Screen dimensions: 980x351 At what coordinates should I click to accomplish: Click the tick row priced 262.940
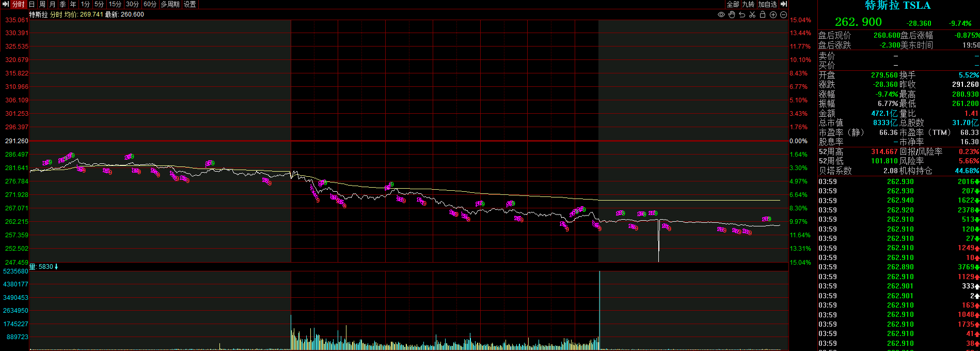coord(898,201)
